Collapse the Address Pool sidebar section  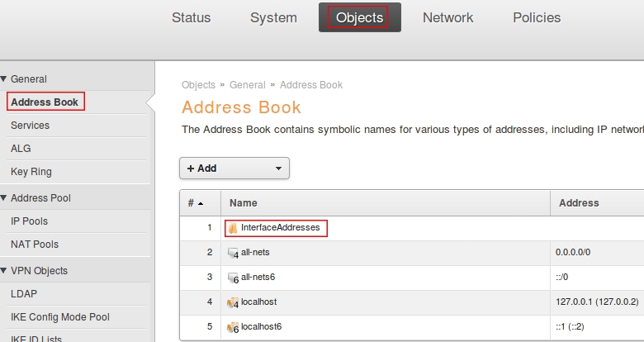(x=4, y=198)
